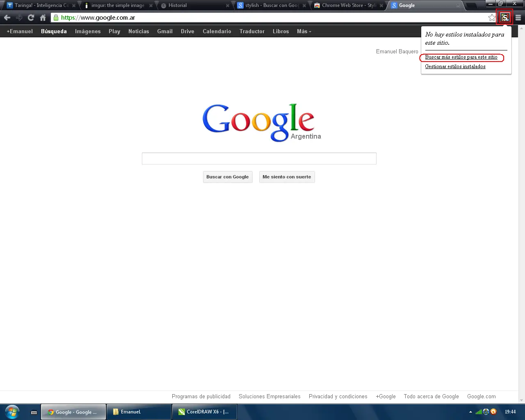Focus the Google search box
The image size is (525, 420).
259,158
